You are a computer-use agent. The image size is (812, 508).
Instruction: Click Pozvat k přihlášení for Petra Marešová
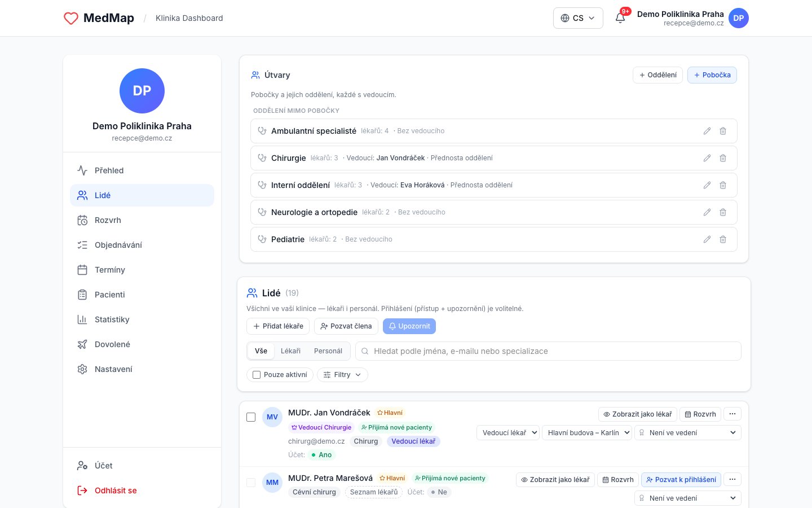point(681,480)
